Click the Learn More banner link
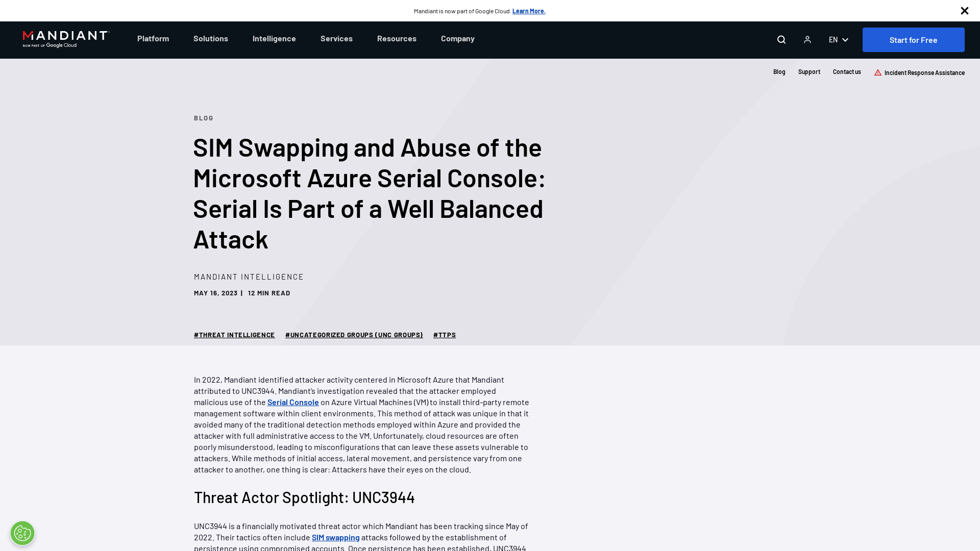The height and width of the screenshot is (551, 980). [x=529, y=11]
